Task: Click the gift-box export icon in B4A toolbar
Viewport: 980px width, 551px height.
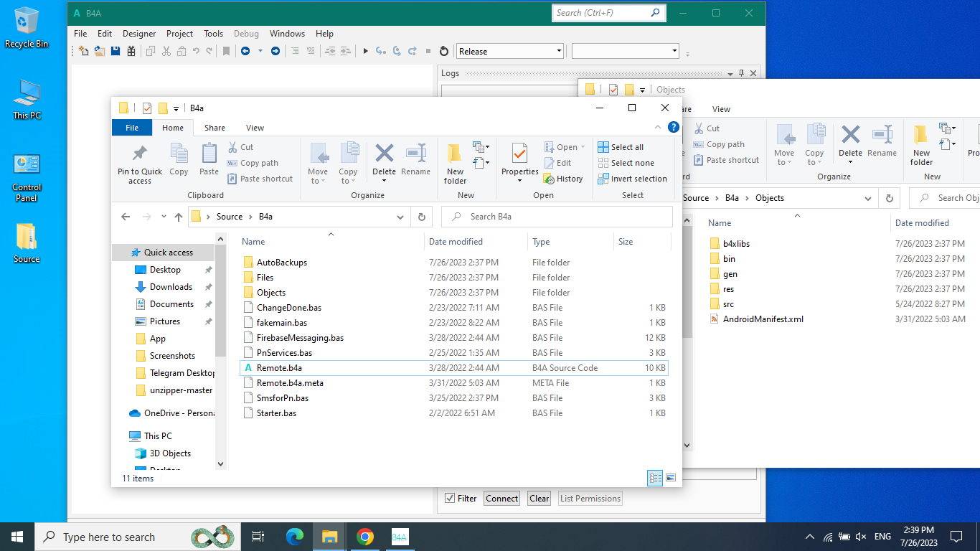Action: pyautogui.click(x=131, y=51)
